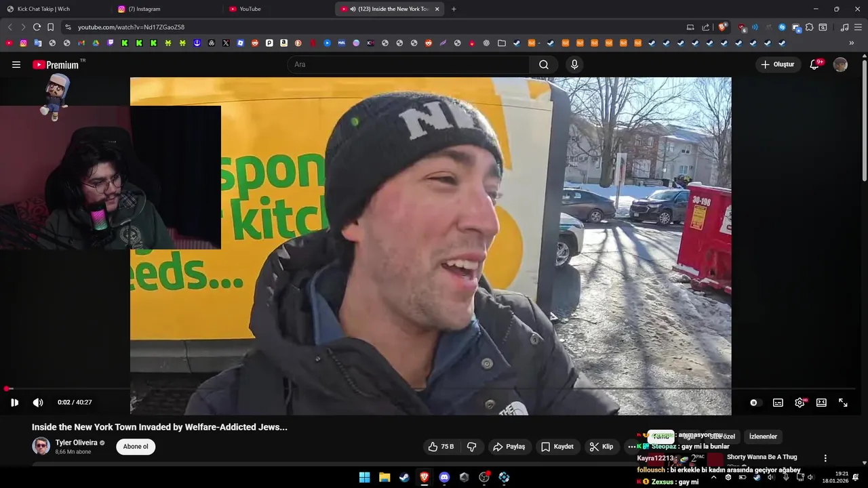
Task: Save the video with Kaydet
Action: click(557, 447)
